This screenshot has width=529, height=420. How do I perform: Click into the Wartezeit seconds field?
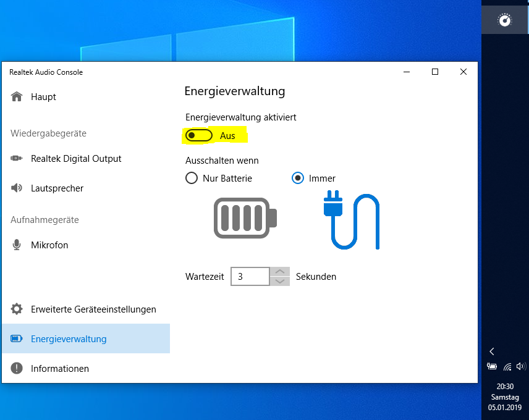click(x=250, y=277)
